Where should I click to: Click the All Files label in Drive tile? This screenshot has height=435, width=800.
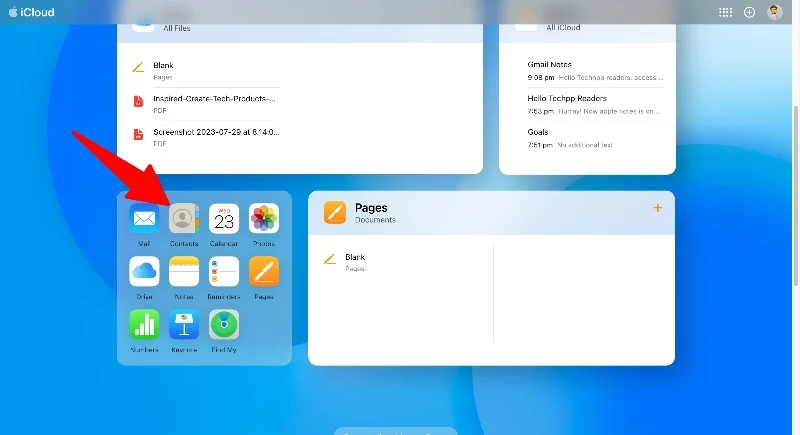[x=177, y=28]
